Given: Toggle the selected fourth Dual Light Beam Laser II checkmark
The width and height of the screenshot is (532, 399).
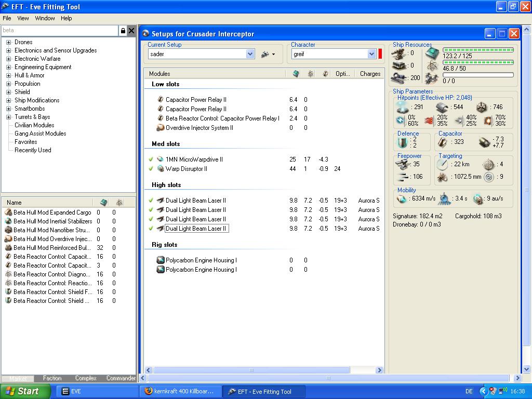Looking at the screenshot, I should coord(151,229).
